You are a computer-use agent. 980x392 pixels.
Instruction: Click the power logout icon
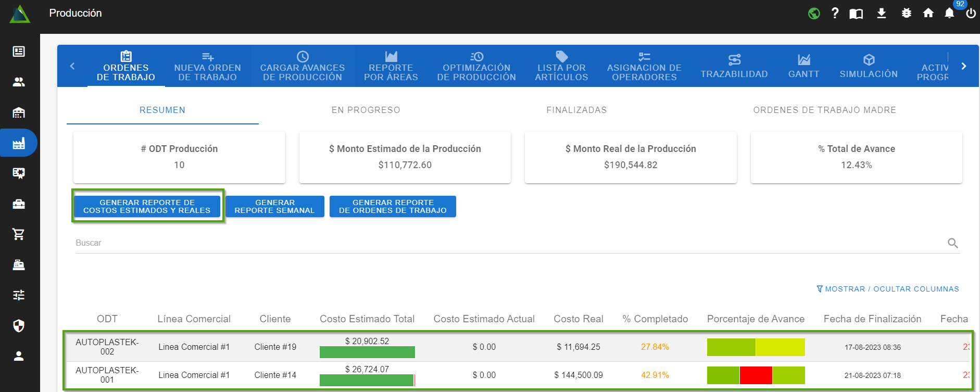pyautogui.click(x=971, y=14)
